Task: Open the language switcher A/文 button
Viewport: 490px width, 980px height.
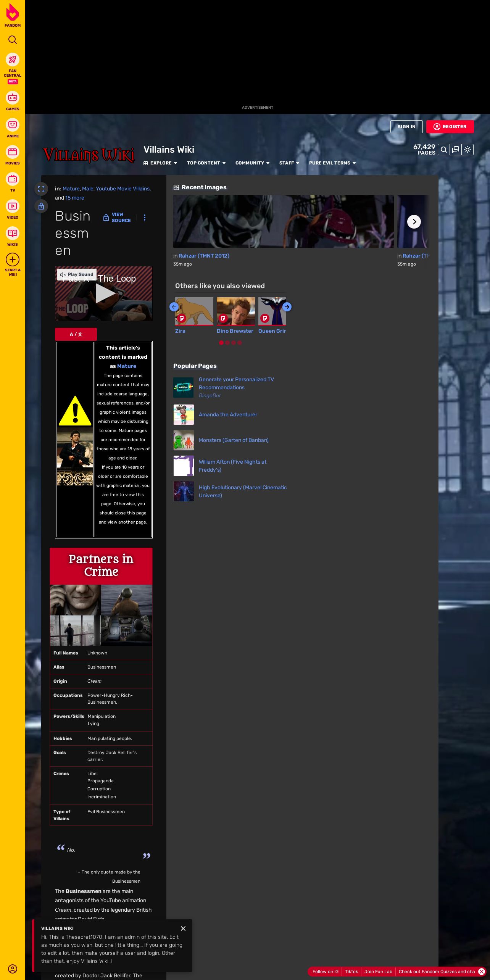Action: 76,334
